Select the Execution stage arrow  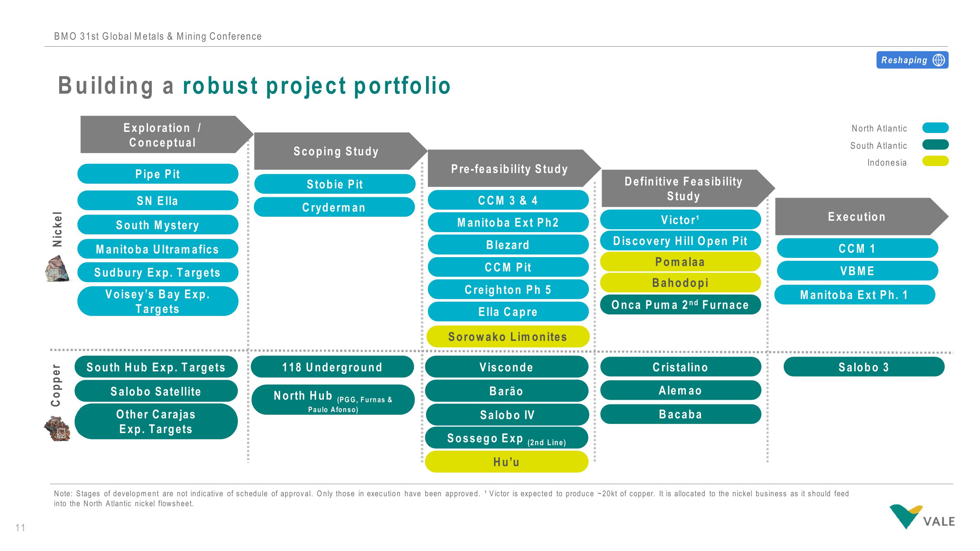(x=861, y=216)
